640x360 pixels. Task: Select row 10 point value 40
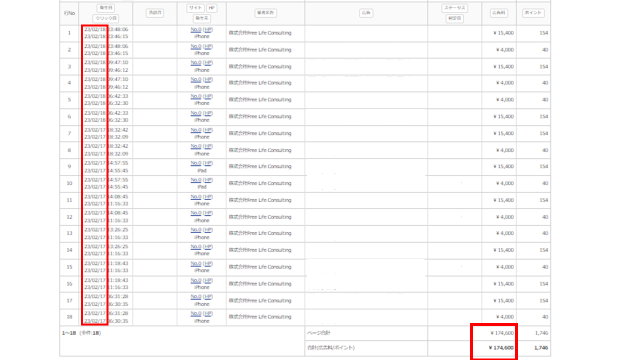[x=545, y=183]
